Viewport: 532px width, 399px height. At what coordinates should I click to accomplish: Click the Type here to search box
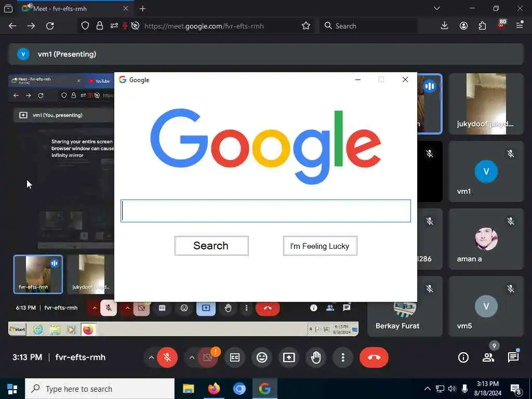(x=100, y=389)
